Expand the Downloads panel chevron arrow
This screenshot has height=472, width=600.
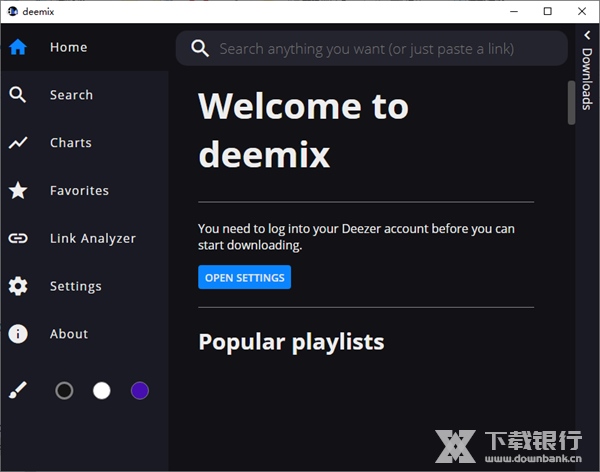(x=587, y=35)
